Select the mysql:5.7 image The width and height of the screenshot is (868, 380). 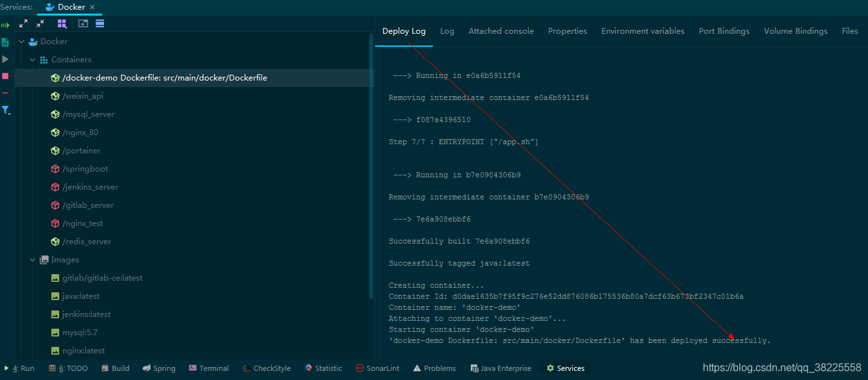80,333
